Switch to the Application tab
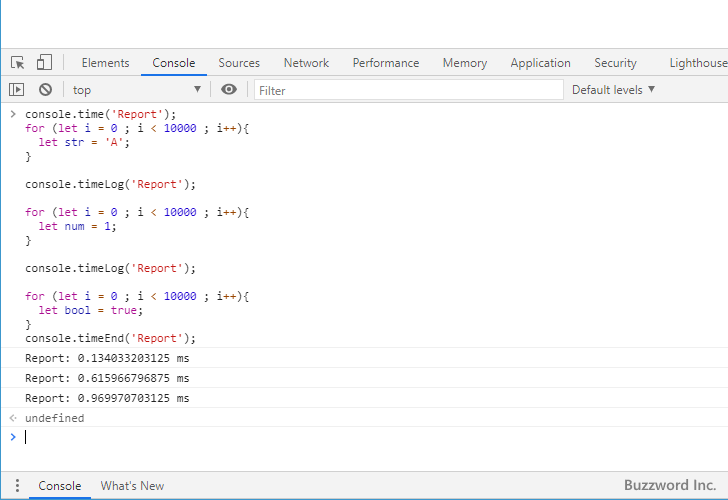Viewport: 728px width, 500px height. 540,63
